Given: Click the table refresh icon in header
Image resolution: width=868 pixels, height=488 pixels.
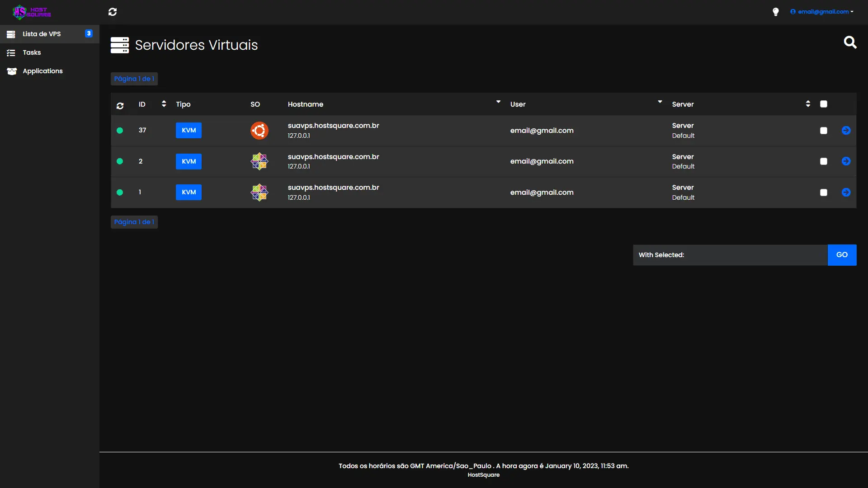Looking at the screenshot, I should pyautogui.click(x=120, y=106).
